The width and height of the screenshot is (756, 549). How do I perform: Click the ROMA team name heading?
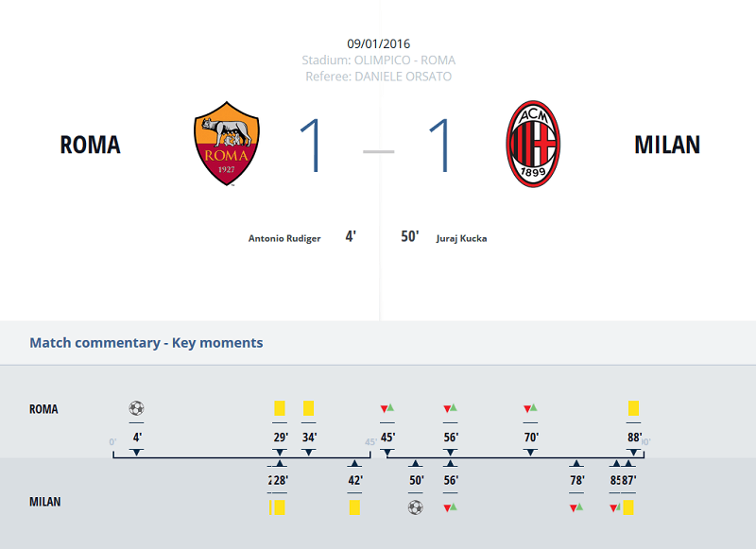tap(90, 145)
